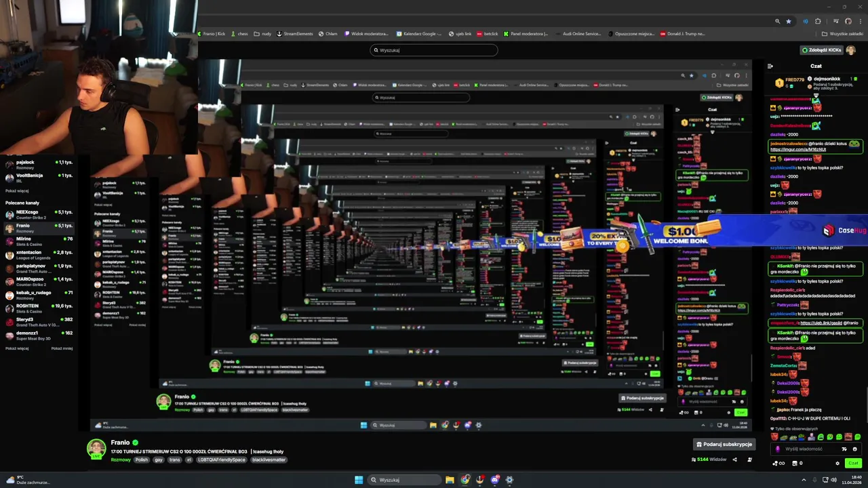Viewport: 868px width, 488px height.
Task: Open xntentacion in recommended channels
Action: tap(41, 254)
